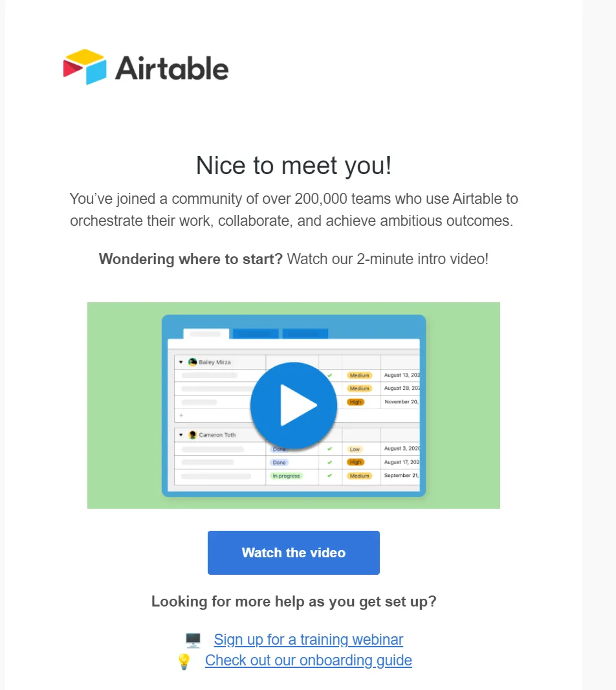
Task: Collapse the Bailey Mirza group
Action: click(x=181, y=362)
